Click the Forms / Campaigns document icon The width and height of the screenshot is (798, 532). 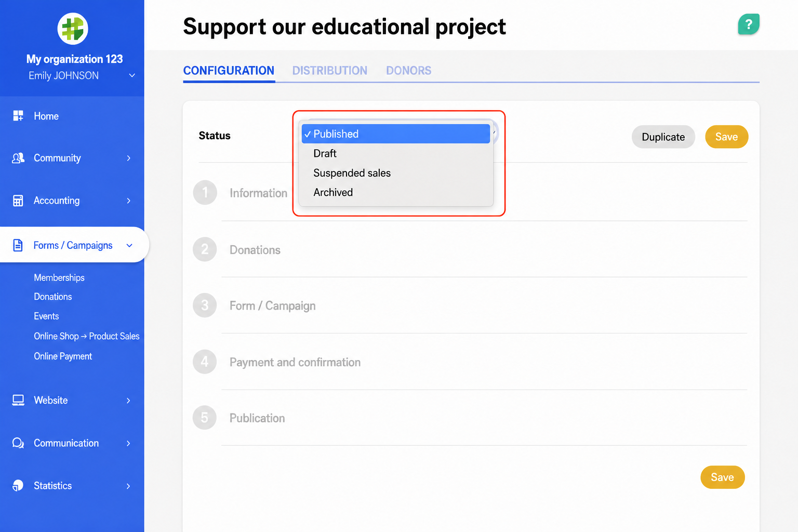(x=18, y=245)
